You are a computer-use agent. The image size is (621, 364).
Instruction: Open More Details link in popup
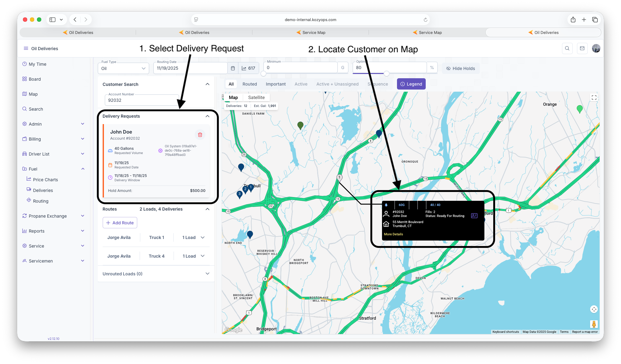tap(393, 234)
